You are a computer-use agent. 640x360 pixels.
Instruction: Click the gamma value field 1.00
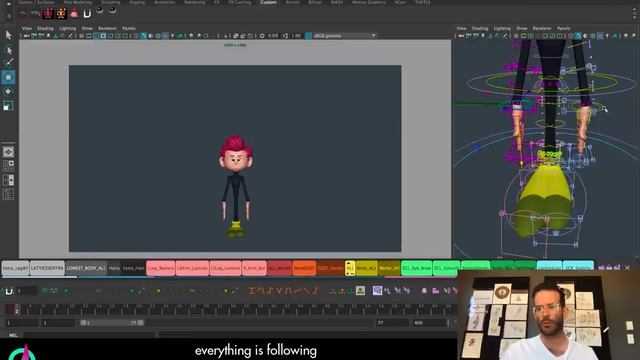[296, 36]
